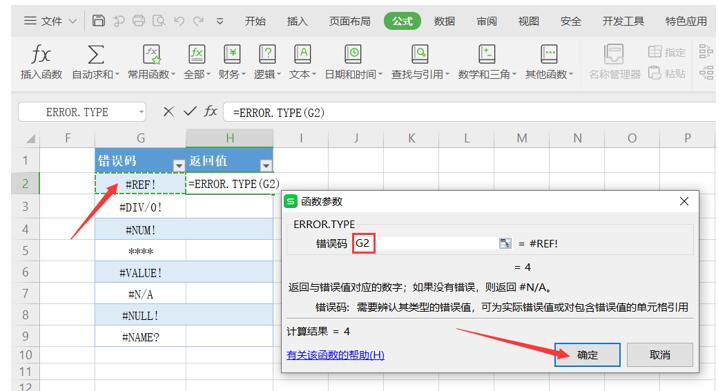Click the 取消 button

click(x=659, y=355)
